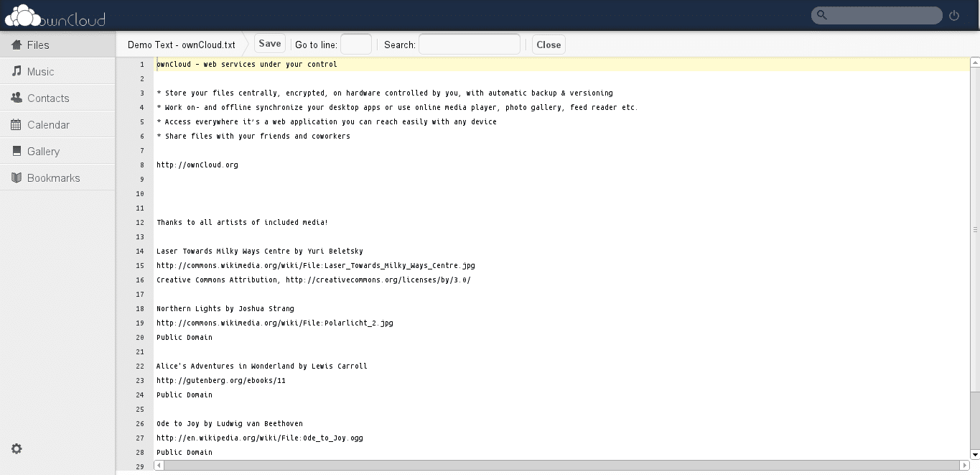Click "Thanks to all artists of included media!"
Image resolution: width=980 pixels, height=475 pixels.
tap(242, 222)
